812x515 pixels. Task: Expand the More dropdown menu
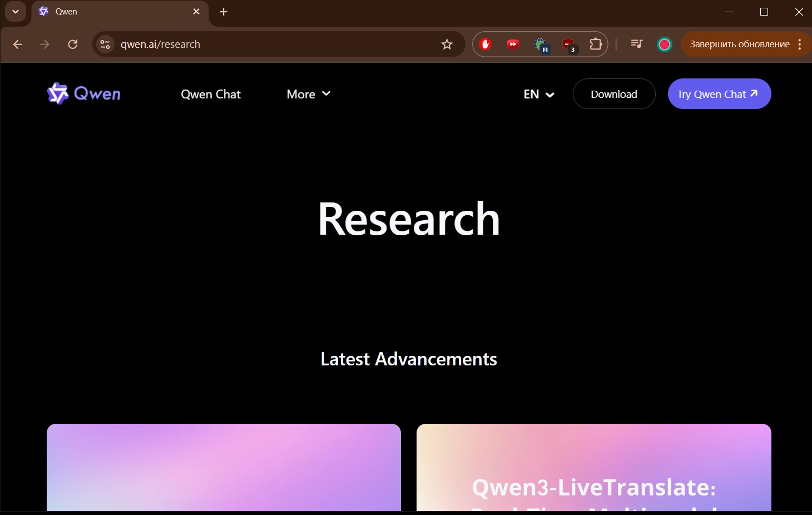coord(308,94)
